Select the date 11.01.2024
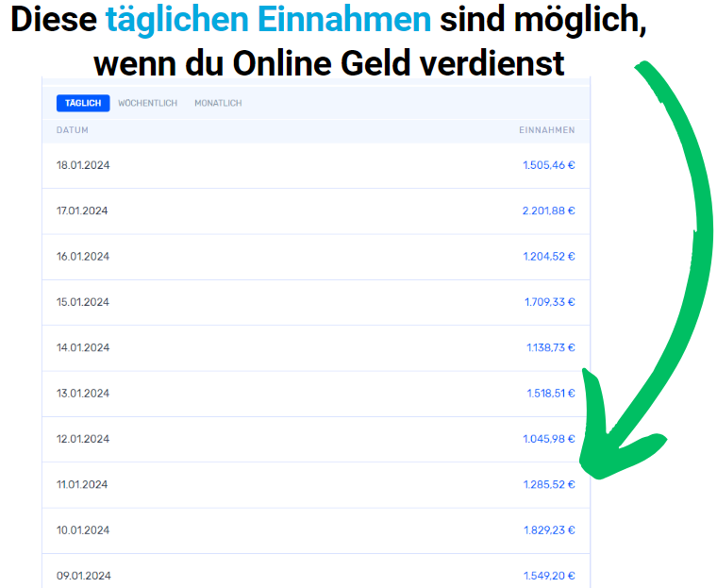The height and width of the screenshot is (588, 717). coord(82,484)
